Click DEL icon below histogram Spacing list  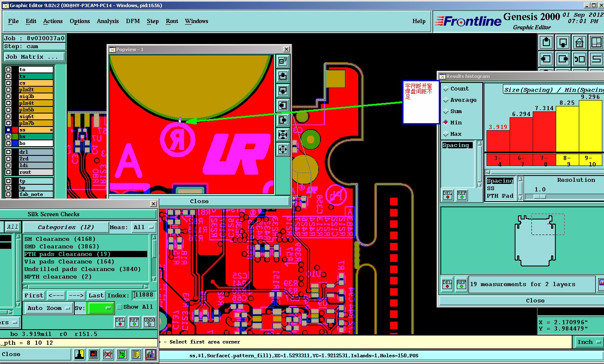[448, 195]
